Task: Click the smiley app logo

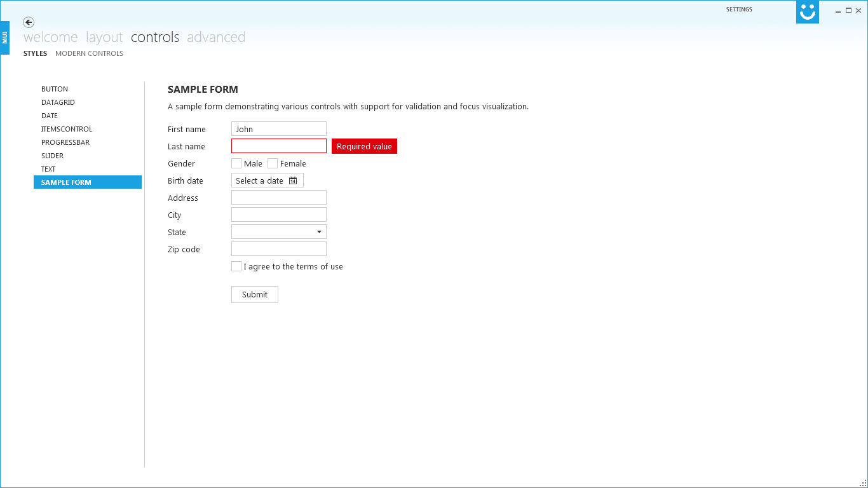Action: point(807,11)
